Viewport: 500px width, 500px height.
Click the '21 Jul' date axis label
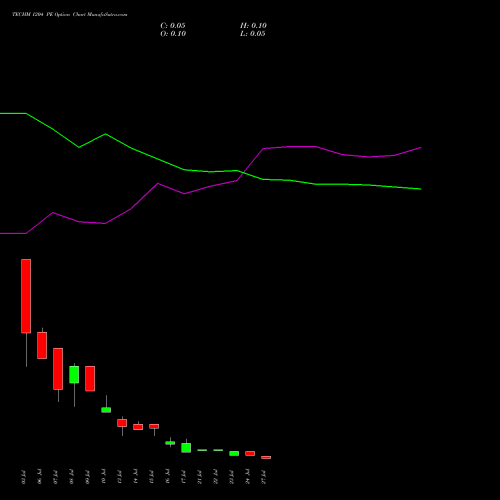click(199, 477)
